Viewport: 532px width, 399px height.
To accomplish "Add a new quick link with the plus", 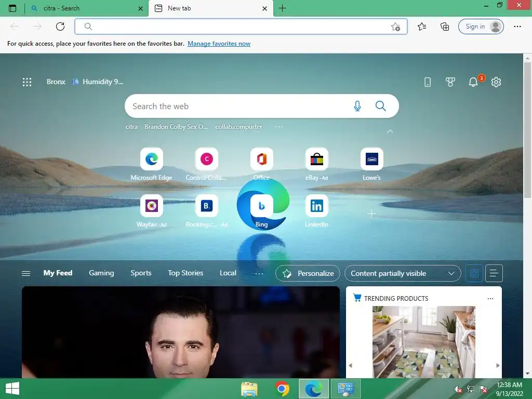I will coord(371,214).
